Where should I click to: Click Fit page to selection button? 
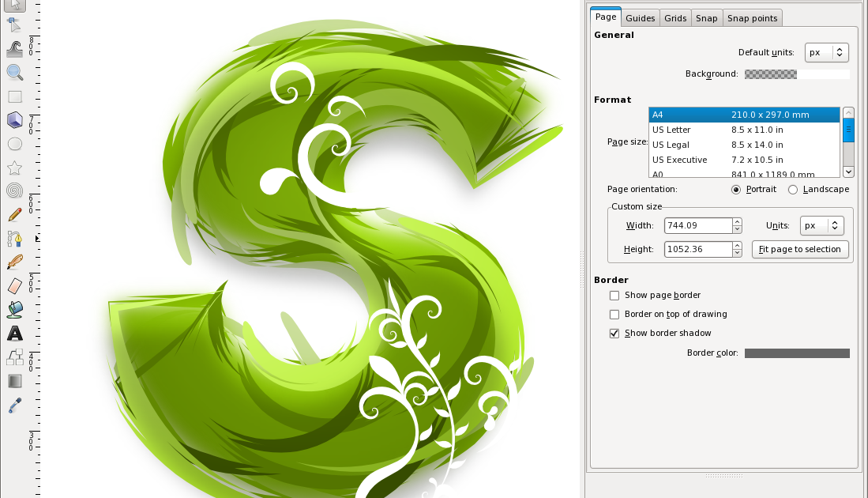click(800, 249)
